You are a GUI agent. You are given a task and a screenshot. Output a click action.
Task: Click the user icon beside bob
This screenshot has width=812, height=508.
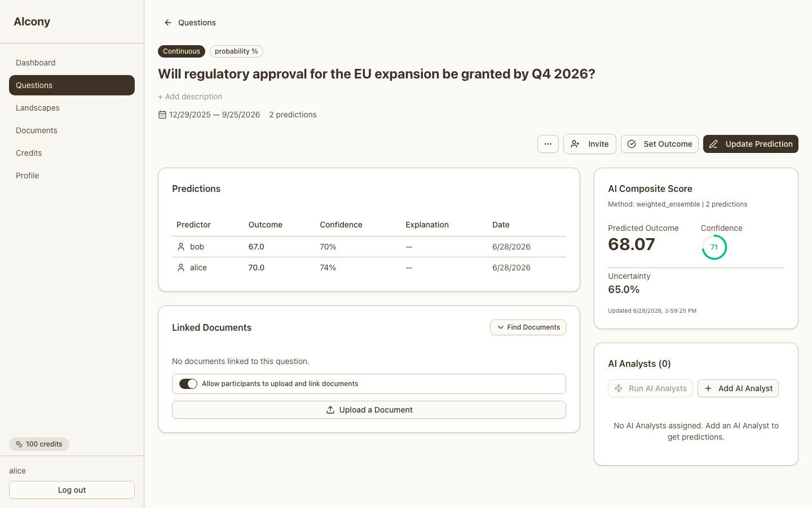[181, 247]
